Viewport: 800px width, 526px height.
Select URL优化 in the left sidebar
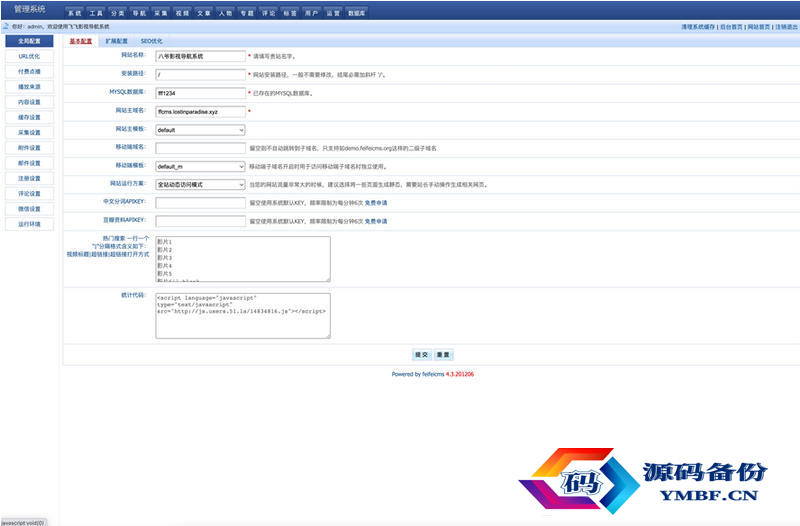[29, 56]
